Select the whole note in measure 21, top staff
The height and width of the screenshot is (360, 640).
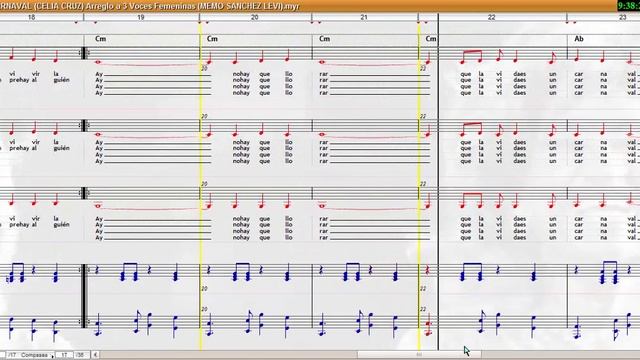point(322,62)
